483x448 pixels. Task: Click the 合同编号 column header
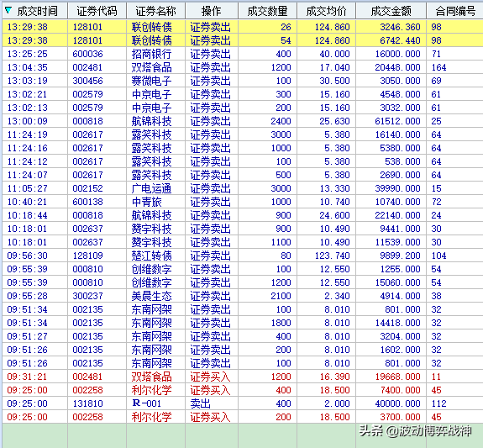455,11
